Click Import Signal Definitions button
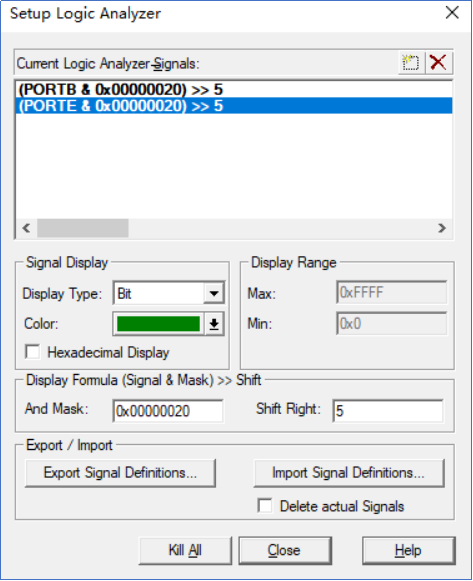473x581 pixels. point(349,473)
